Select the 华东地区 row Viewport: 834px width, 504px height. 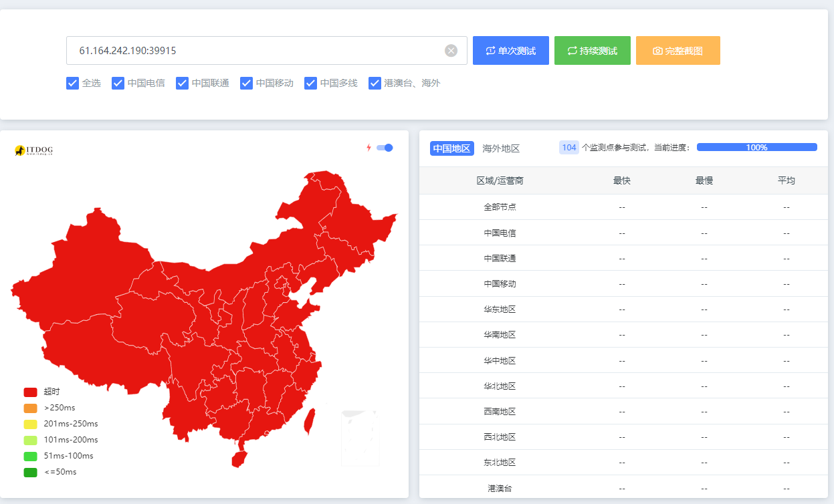[623, 309]
